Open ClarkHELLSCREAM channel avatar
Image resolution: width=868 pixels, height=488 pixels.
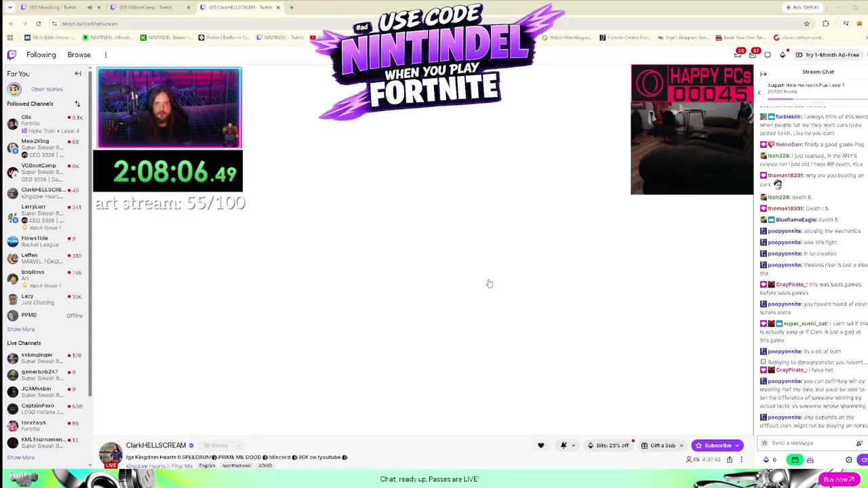(111, 454)
